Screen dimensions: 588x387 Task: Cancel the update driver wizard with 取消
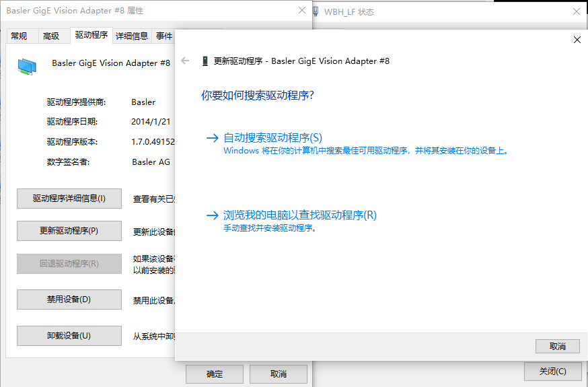click(557, 346)
